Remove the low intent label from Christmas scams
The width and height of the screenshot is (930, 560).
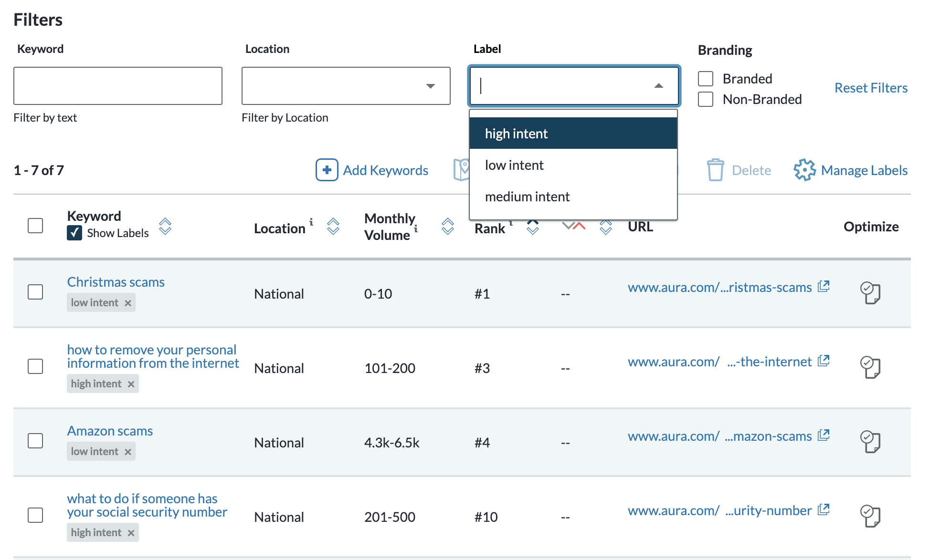127,302
